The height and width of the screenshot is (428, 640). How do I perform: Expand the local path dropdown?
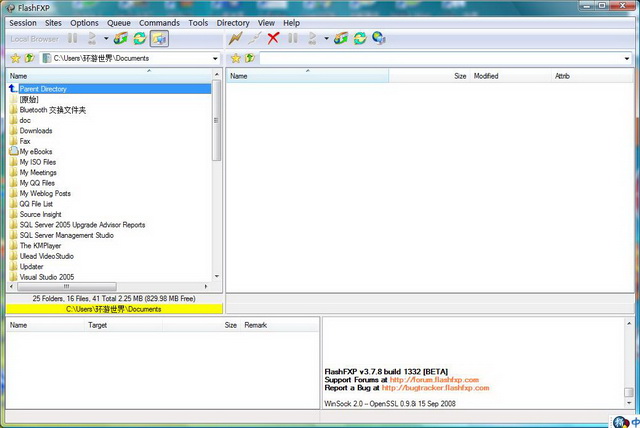pos(215,58)
